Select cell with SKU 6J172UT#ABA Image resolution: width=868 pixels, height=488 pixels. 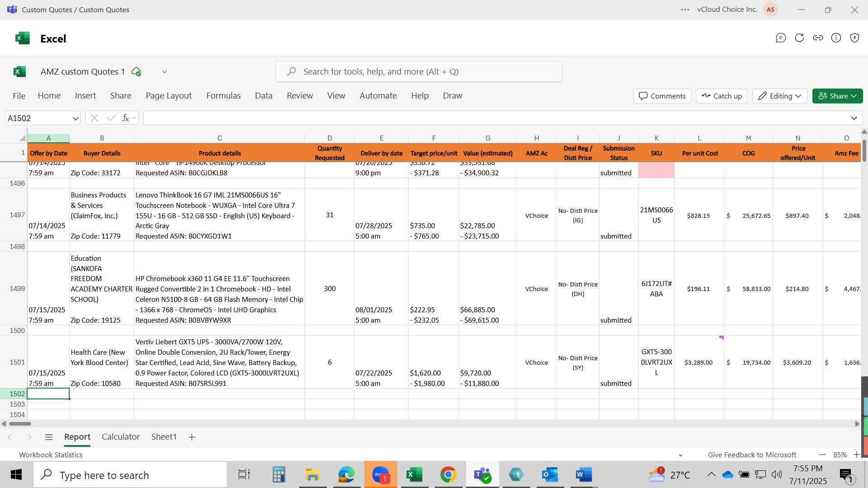pos(656,288)
